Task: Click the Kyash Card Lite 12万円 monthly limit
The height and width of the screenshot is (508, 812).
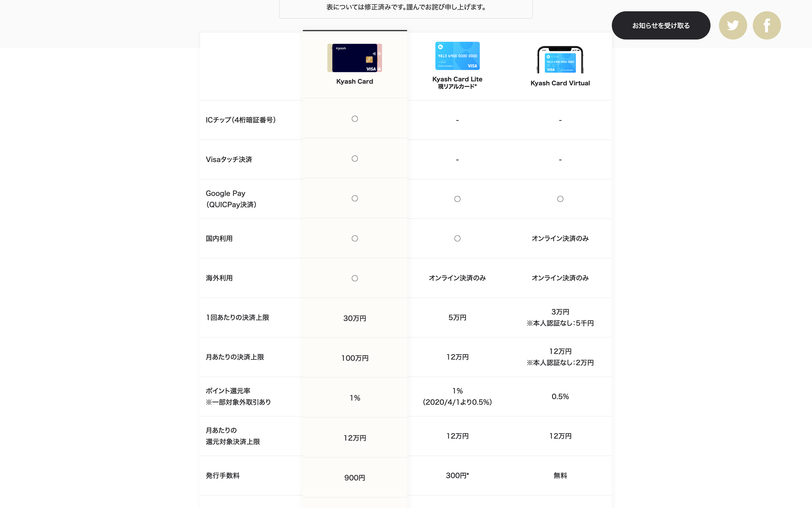Action: (x=457, y=357)
